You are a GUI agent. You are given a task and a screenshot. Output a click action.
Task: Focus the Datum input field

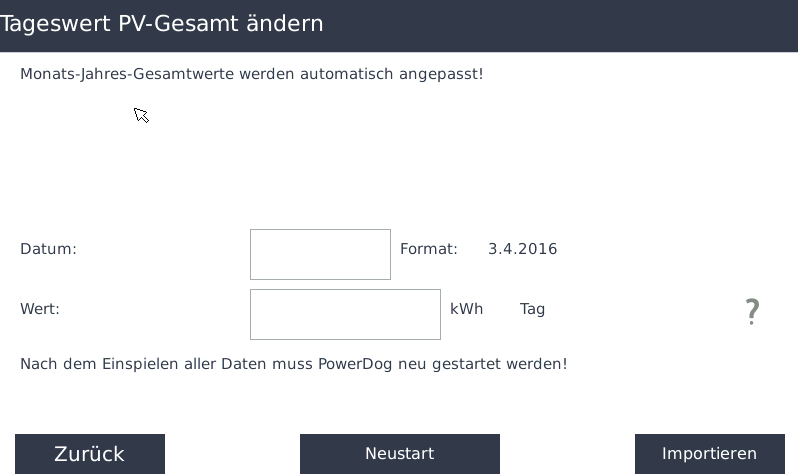click(320, 255)
